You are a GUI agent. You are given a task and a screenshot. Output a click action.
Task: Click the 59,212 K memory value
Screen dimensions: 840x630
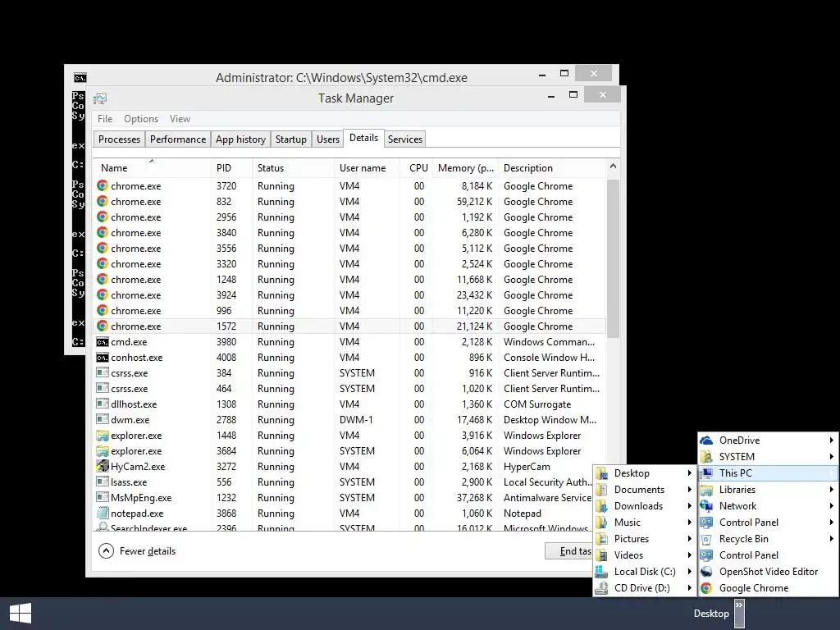[475, 202]
